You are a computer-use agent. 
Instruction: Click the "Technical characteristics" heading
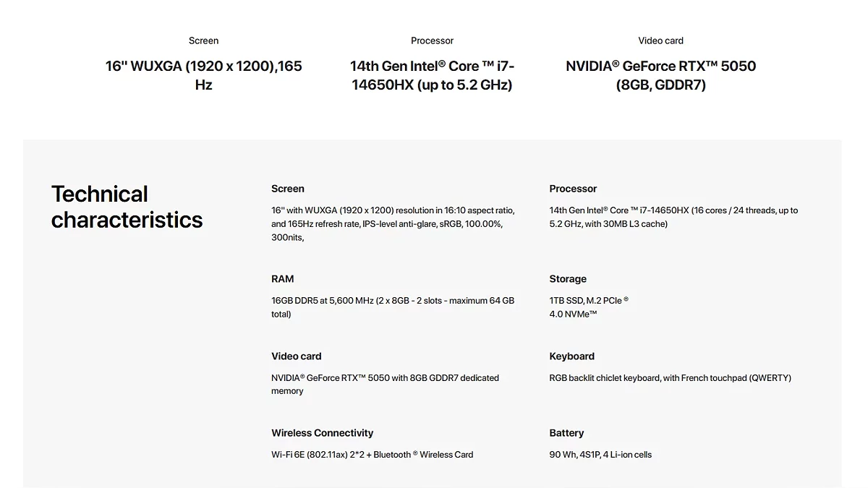pyautogui.click(x=127, y=207)
